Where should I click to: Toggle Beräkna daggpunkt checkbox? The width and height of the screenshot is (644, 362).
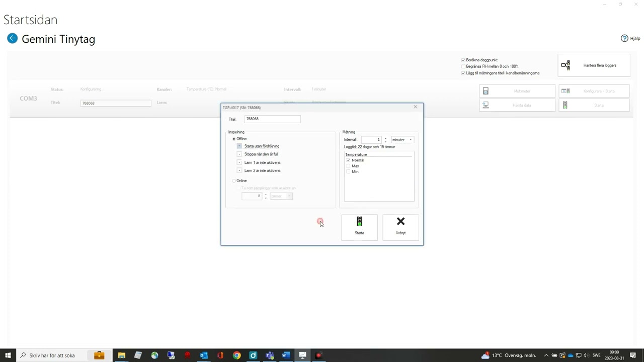pyautogui.click(x=463, y=60)
